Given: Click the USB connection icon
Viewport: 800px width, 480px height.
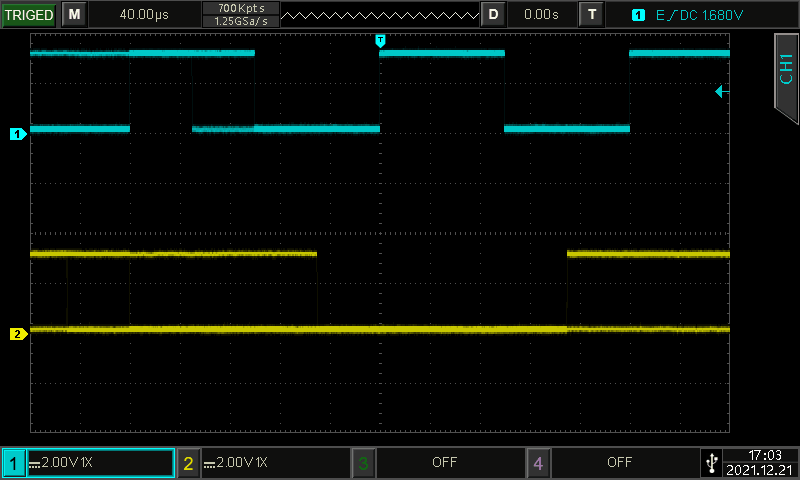Looking at the screenshot, I should tap(711, 463).
